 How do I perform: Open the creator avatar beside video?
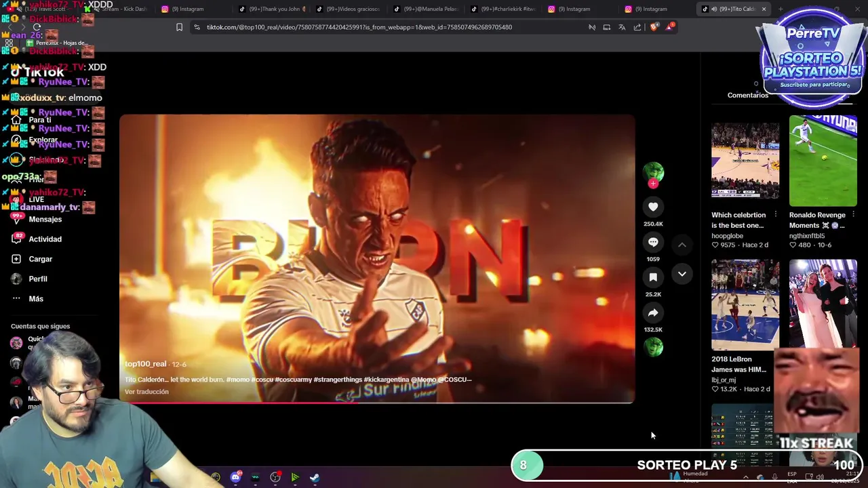[653, 171]
